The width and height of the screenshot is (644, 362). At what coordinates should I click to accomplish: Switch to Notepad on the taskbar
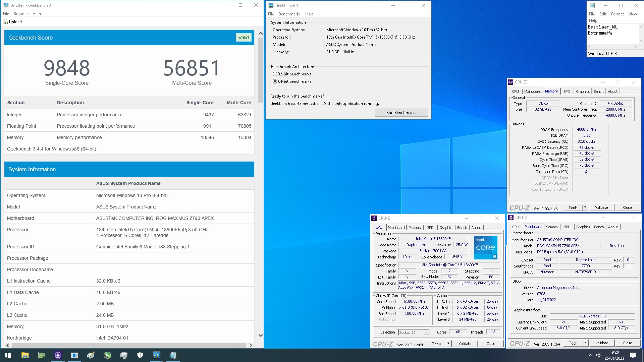pos(173,355)
